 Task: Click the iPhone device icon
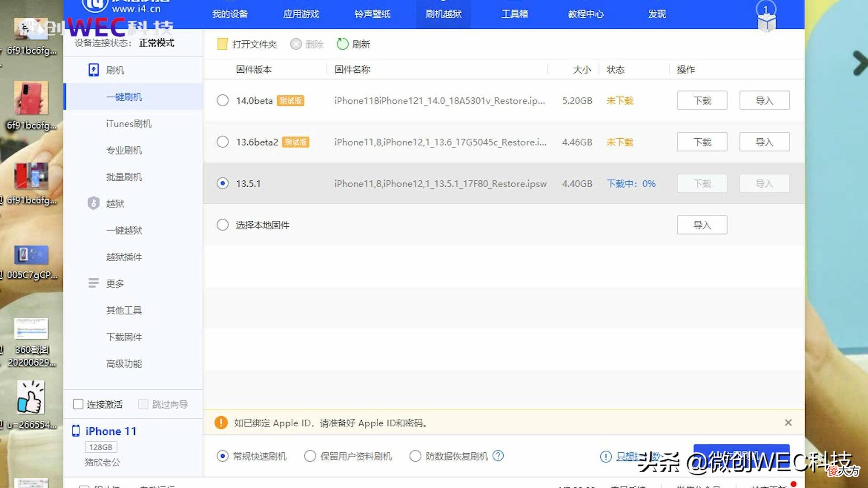click(76, 431)
